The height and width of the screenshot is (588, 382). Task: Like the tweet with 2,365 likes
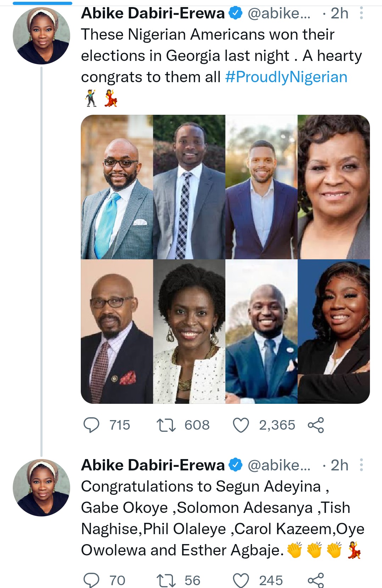pos(241,425)
